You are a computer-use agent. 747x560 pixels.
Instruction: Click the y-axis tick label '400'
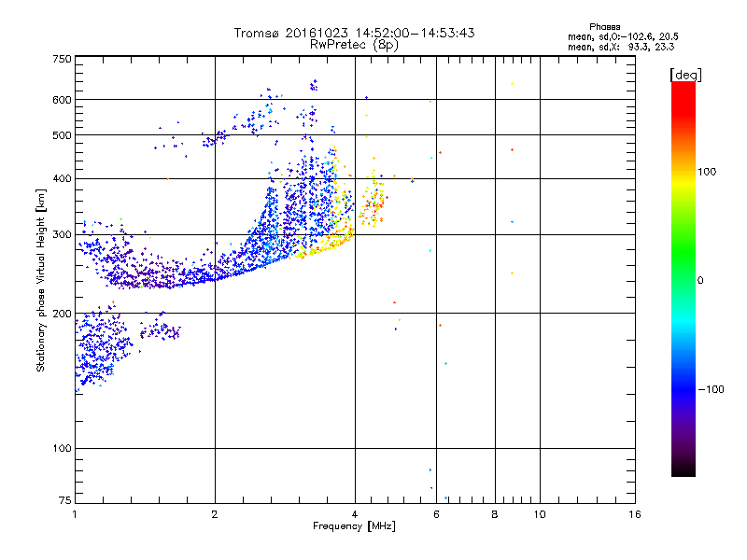(x=62, y=178)
